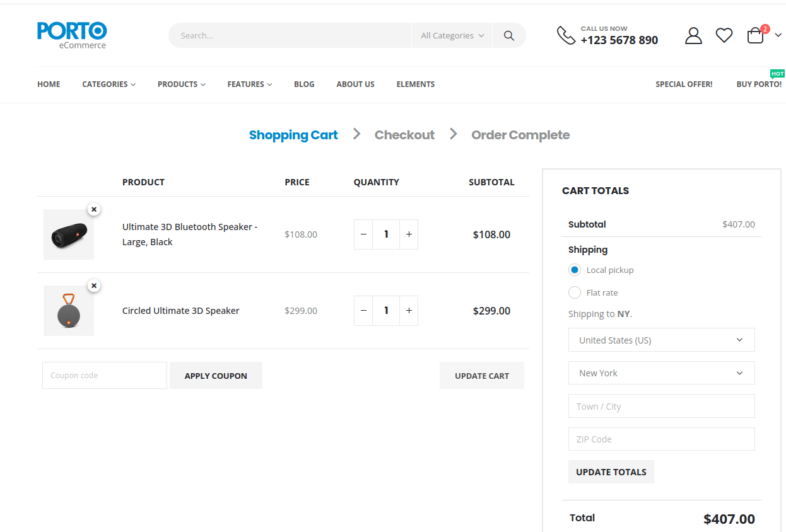Remove Ultimate 3D Bluetooth Speaker with the X icon
786x532 pixels.
93,209
